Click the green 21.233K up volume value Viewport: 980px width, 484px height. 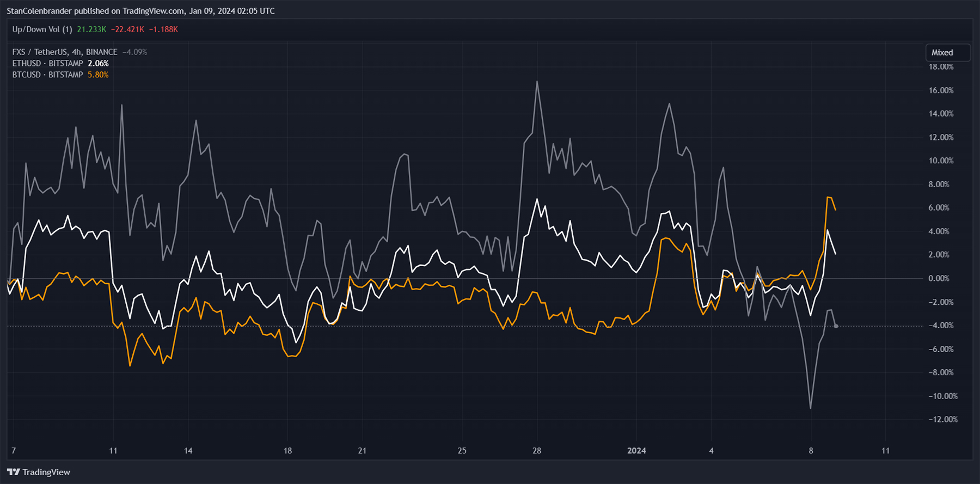pos(91,29)
